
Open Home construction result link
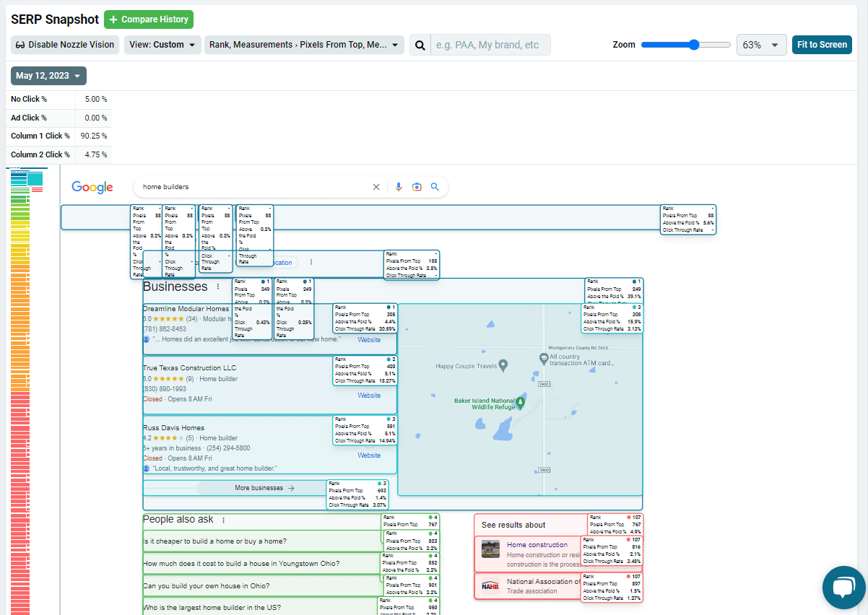[x=537, y=545]
